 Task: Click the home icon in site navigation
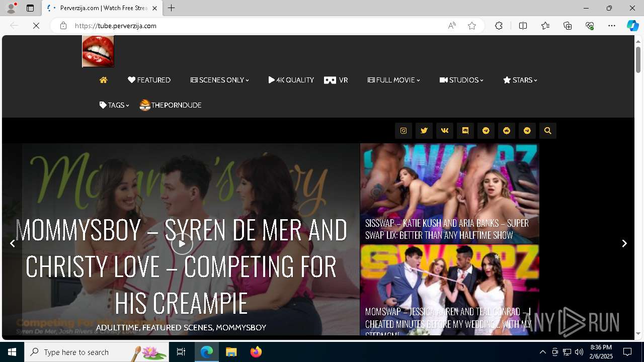point(104,80)
